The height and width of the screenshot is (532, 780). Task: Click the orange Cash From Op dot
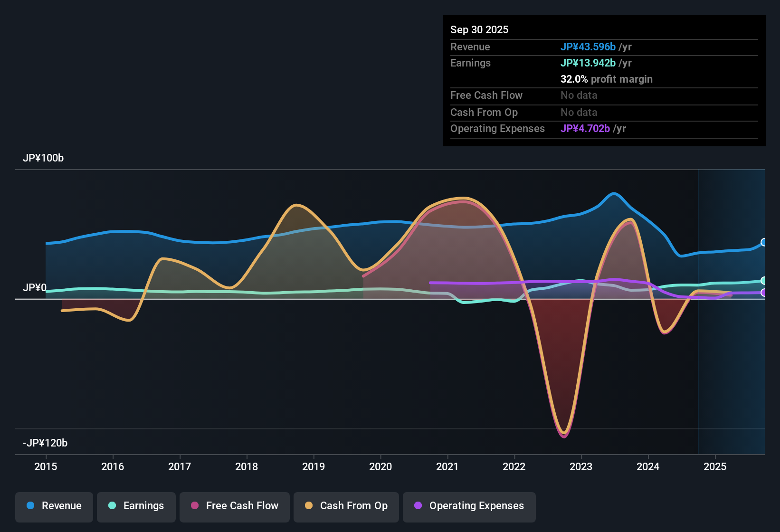[x=309, y=506]
